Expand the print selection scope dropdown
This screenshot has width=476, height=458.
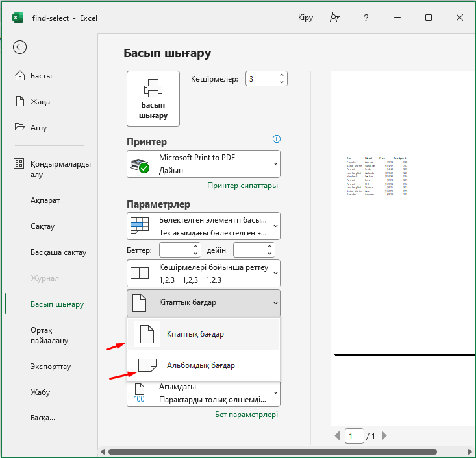point(203,226)
